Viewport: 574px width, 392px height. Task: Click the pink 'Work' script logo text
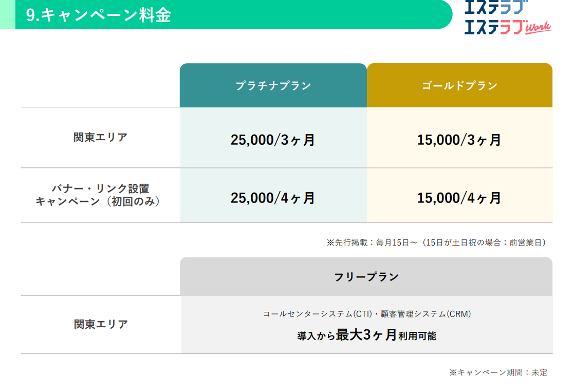click(x=538, y=28)
